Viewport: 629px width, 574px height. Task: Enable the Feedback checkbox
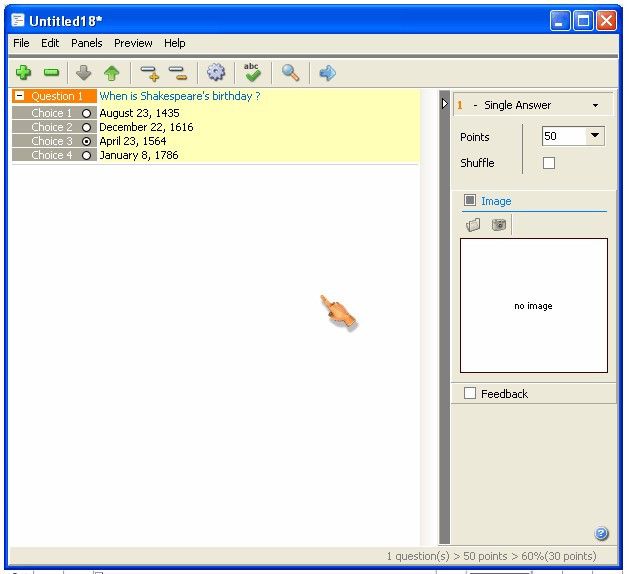(470, 393)
